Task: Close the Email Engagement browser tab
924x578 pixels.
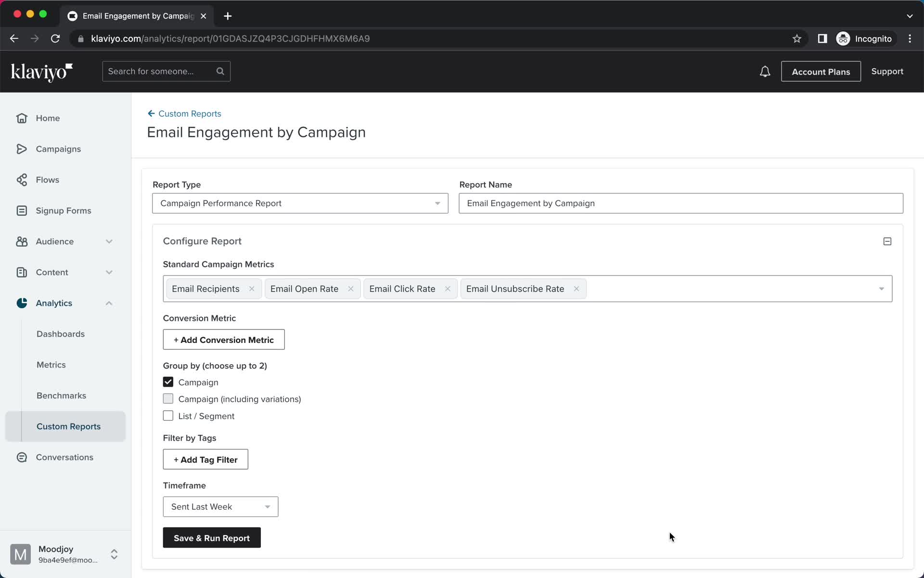Action: 204,16
